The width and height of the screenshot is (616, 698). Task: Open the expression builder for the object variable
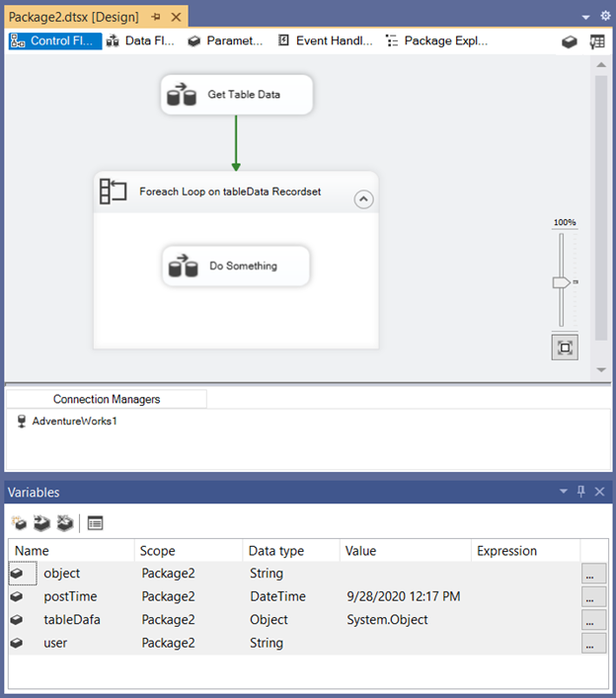coord(593,574)
